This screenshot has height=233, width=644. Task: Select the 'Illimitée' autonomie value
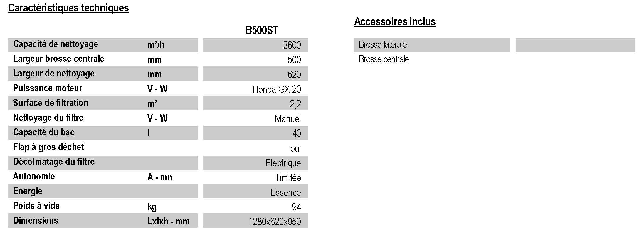pos(287,177)
